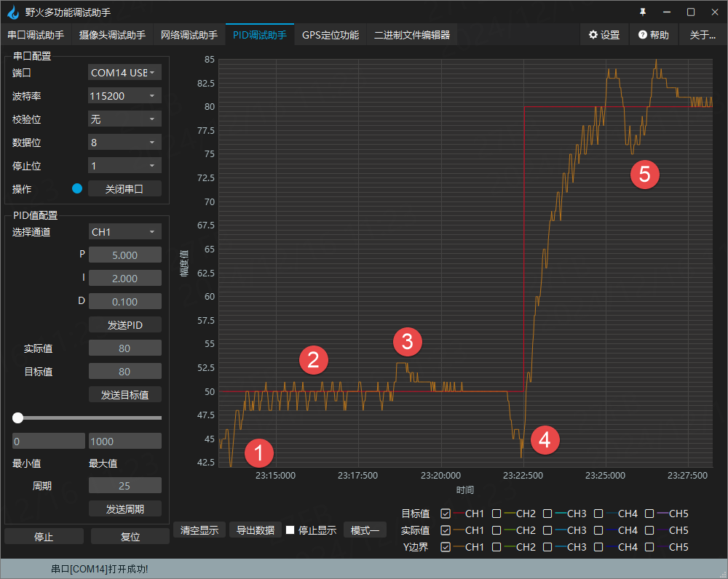
Task: Switch to 串口调试助手 tab
Action: (x=36, y=35)
